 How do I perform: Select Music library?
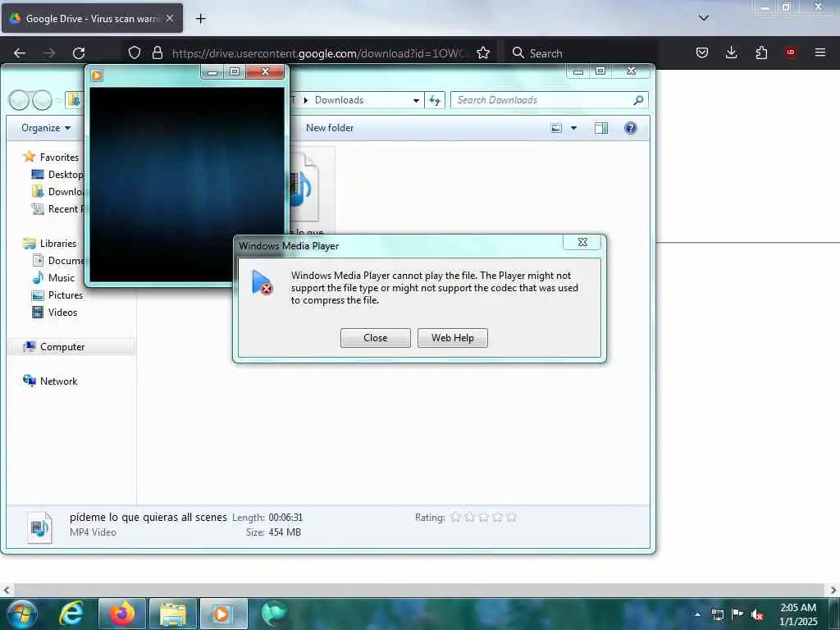(53, 277)
